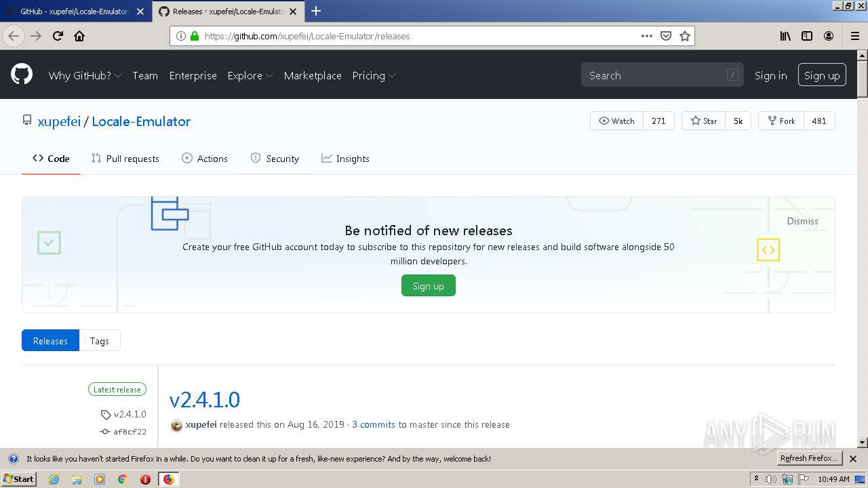Show site information icon in address bar
The height and width of the screenshot is (488, 868).
pos(181,36)
